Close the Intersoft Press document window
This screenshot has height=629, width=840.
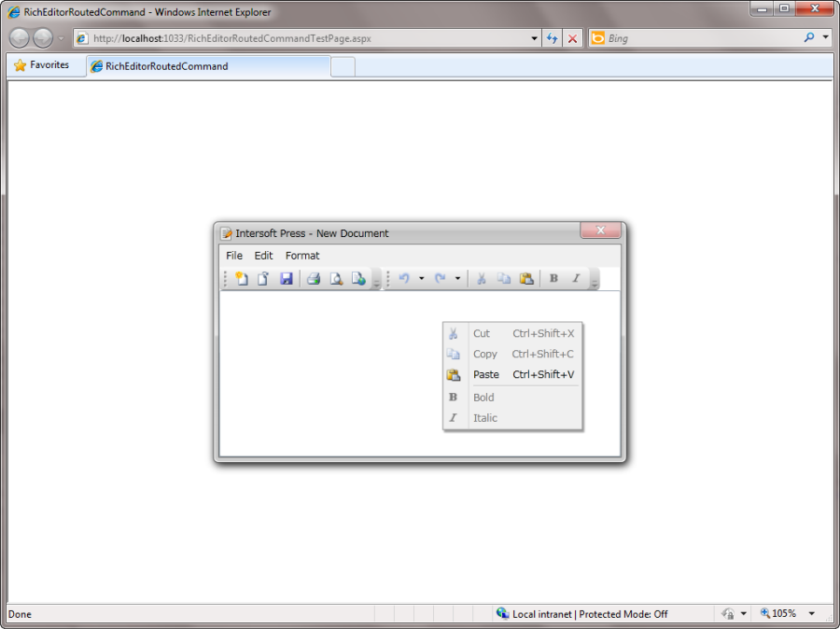(600, 230)
